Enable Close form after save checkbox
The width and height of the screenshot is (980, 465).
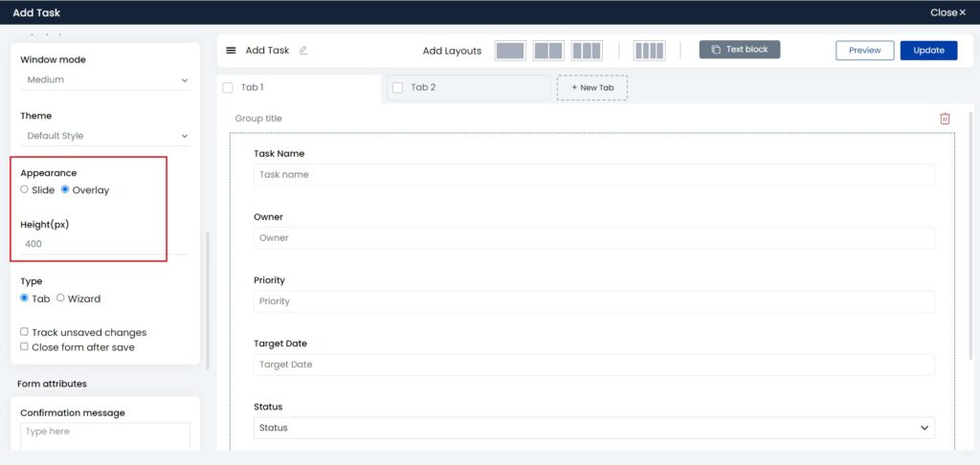pos(25,347)
